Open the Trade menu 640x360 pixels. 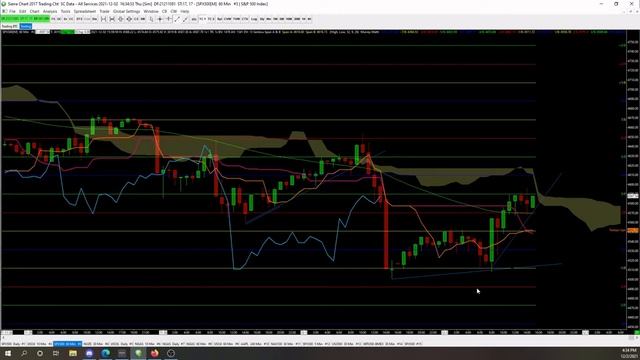click(x=104, y=11)
